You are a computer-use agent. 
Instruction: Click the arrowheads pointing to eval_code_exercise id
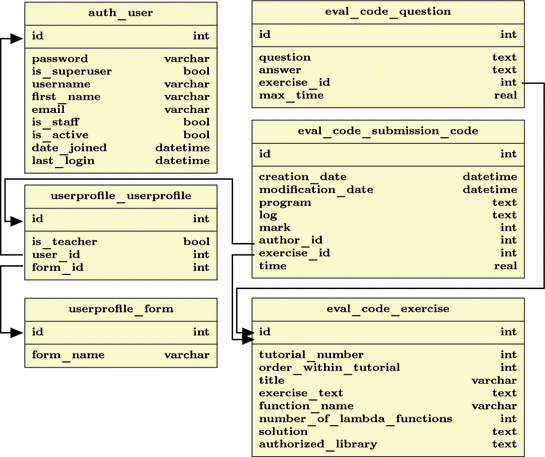[x=248, y=336]
